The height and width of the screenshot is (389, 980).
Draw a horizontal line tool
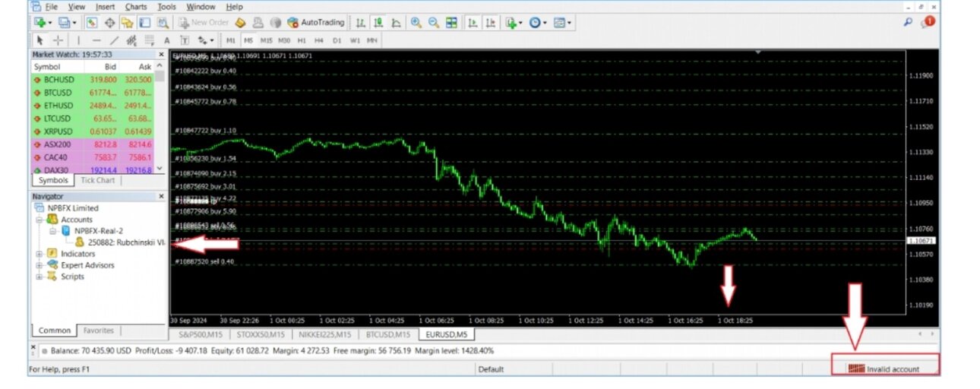coord(96,40)
